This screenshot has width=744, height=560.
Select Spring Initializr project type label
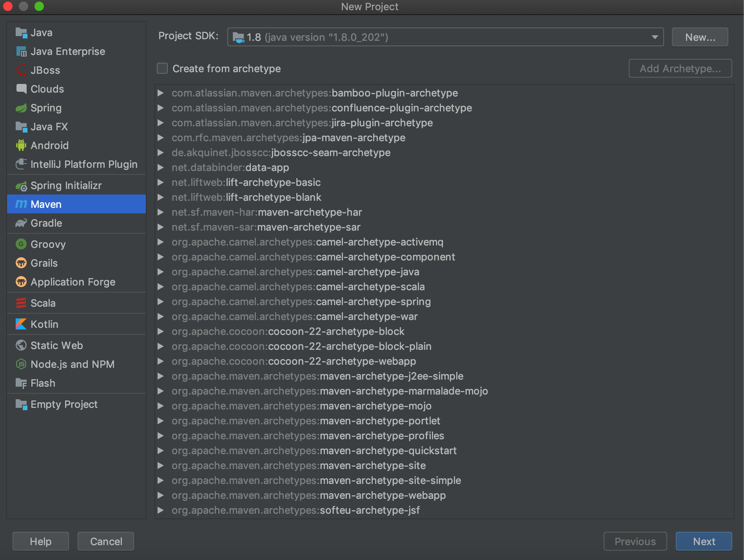(x=66, y=185)
